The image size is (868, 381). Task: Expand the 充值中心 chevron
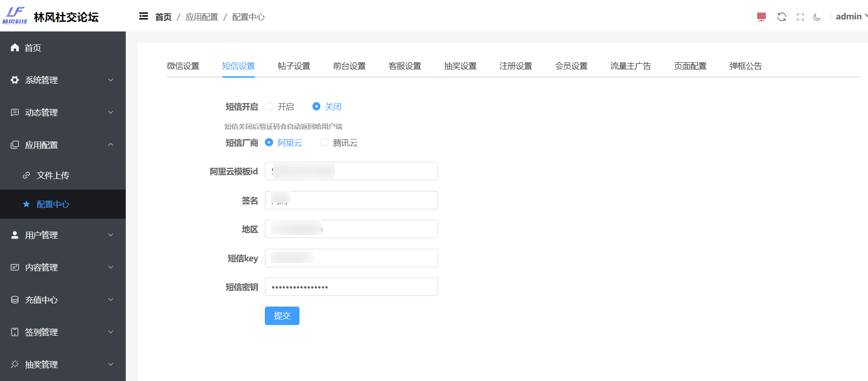[111, 300]
